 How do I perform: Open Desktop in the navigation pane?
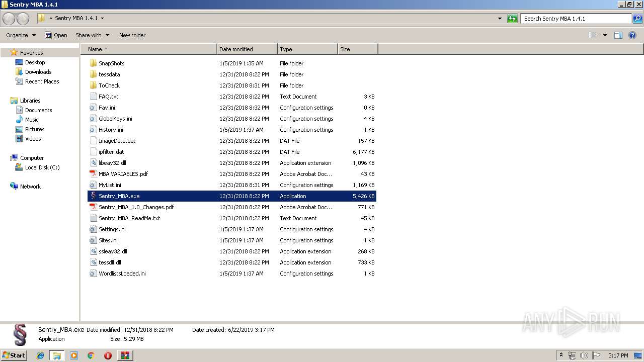tap(35, 62)
